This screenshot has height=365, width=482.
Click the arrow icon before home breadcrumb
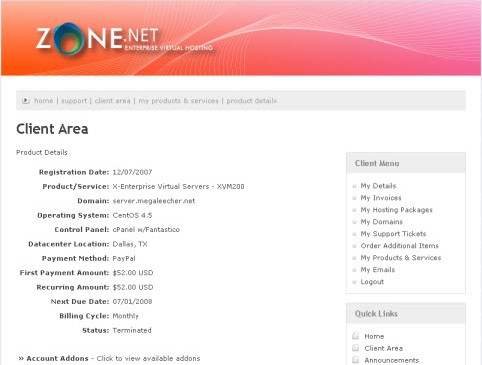tap(26, 100)
